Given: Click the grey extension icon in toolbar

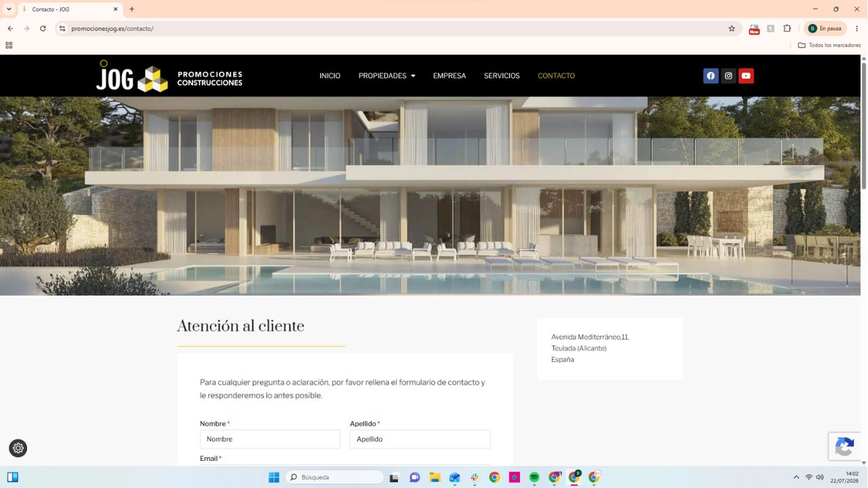Looking at the screenshot, I should tap(771, 28).
